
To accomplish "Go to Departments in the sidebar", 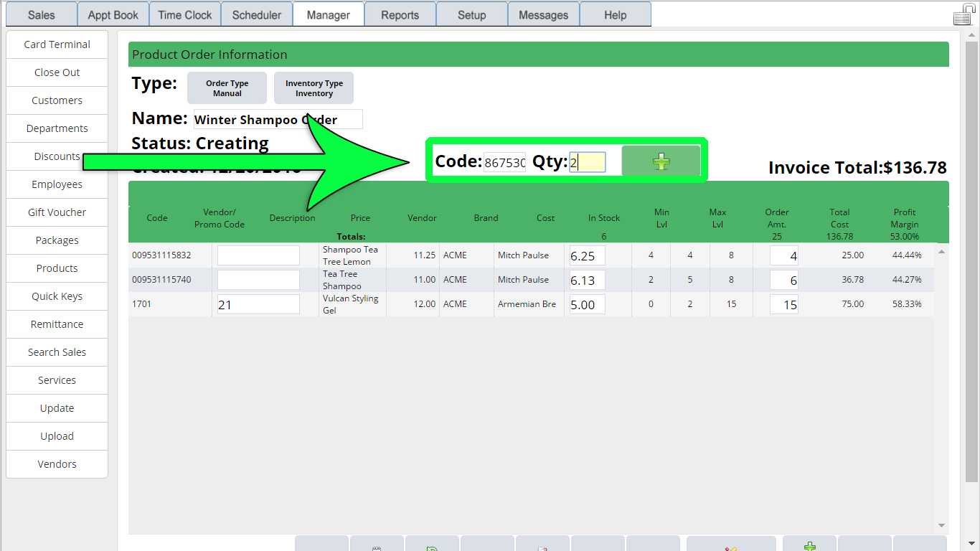I will [x=57, y=128].
